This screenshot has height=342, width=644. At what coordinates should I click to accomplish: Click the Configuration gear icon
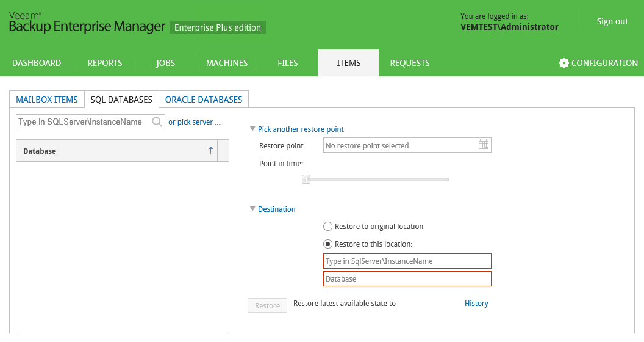(x=564, y=63)
